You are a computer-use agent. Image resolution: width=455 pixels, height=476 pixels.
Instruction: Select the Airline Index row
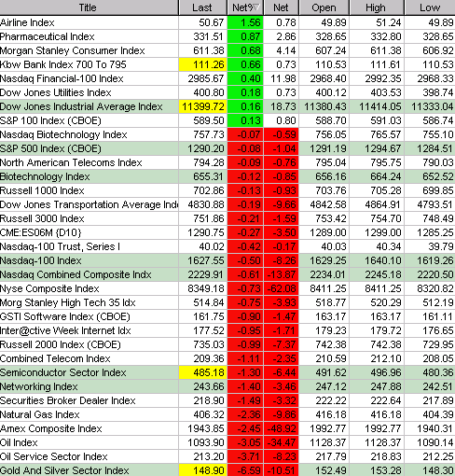point(227,22)
